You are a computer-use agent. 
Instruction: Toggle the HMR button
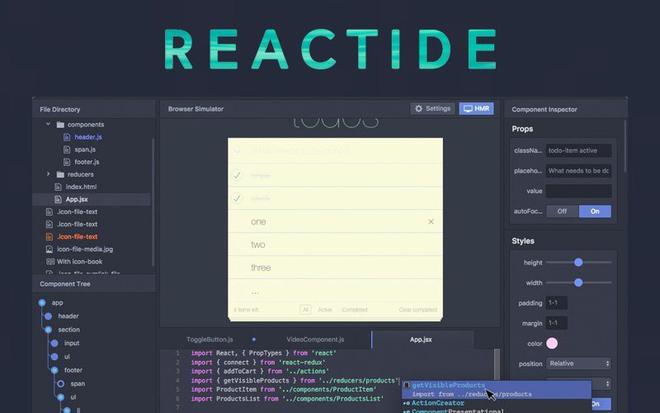click(476, 109)
